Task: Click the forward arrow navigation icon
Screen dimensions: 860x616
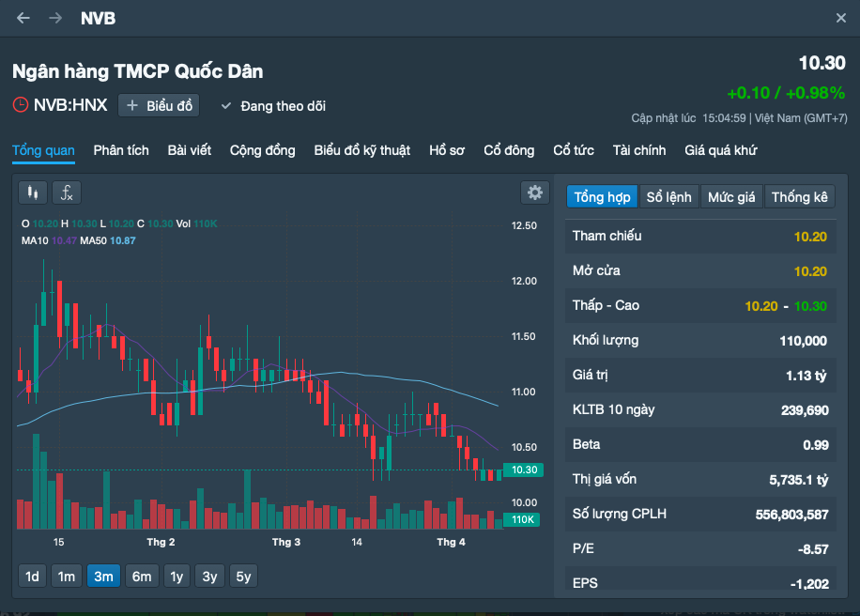Action: [55, 19]
